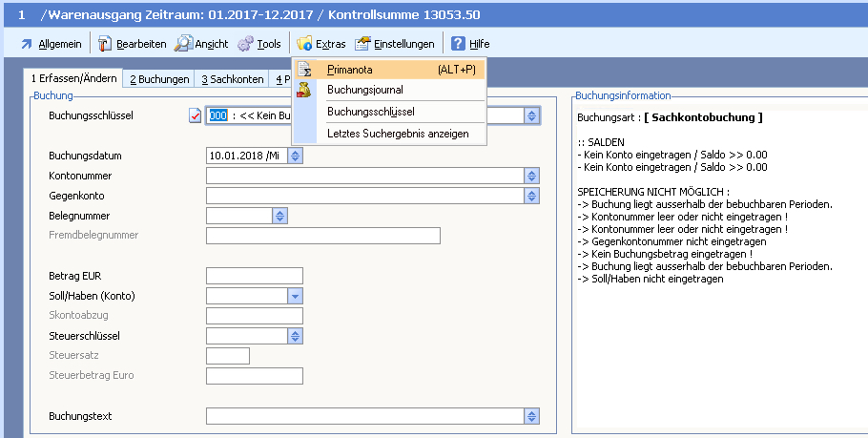Image resolution: width=868 pixels, height=438 pixels.
Task: Open the Soll/Haben (Konto) dropdown
Action: click(x=295, y=296)
